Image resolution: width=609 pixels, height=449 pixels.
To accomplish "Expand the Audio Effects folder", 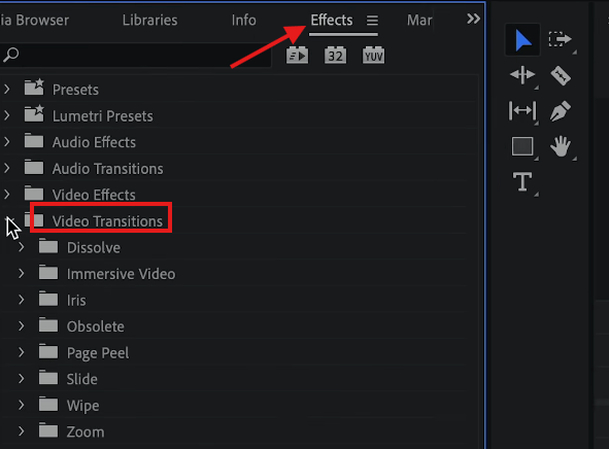I will pos(7,142).
